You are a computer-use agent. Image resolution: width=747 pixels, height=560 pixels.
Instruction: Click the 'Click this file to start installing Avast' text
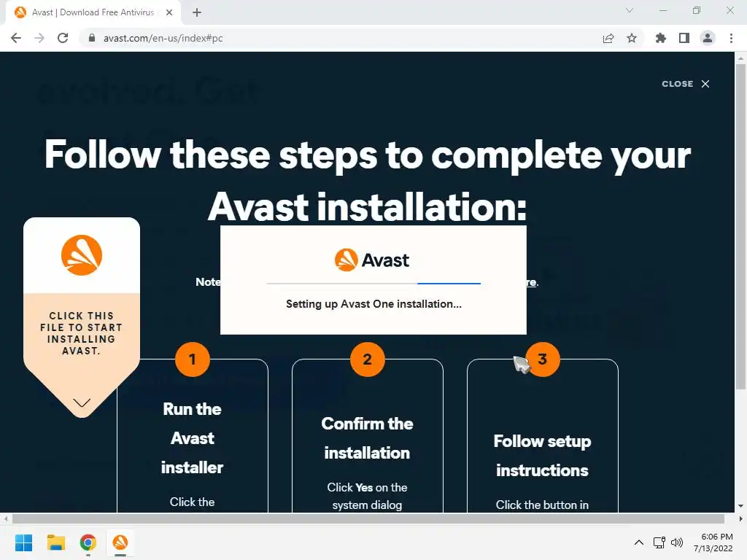click(x=81, y=333)
